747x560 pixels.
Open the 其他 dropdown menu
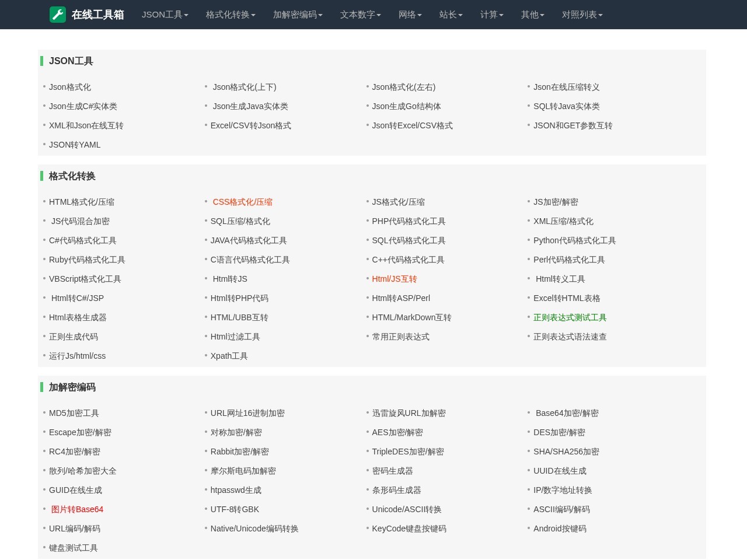point(532,15)
